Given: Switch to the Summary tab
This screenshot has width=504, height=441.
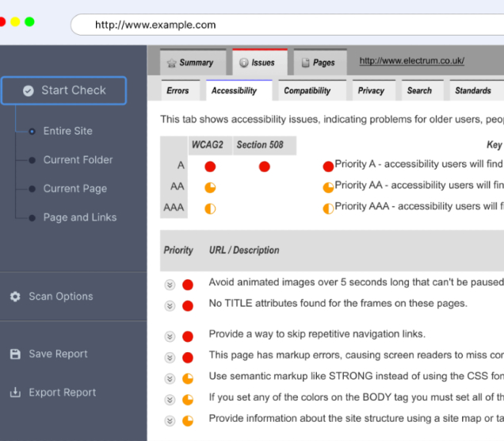Looking at the screenshot, I should point(193,63).
